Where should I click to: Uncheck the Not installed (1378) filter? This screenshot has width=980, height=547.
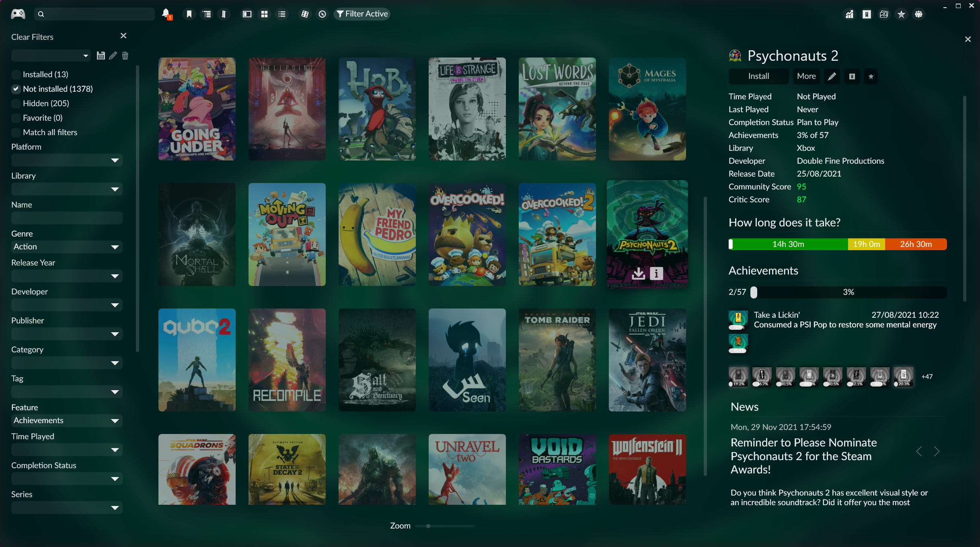[x=16, y=89]
